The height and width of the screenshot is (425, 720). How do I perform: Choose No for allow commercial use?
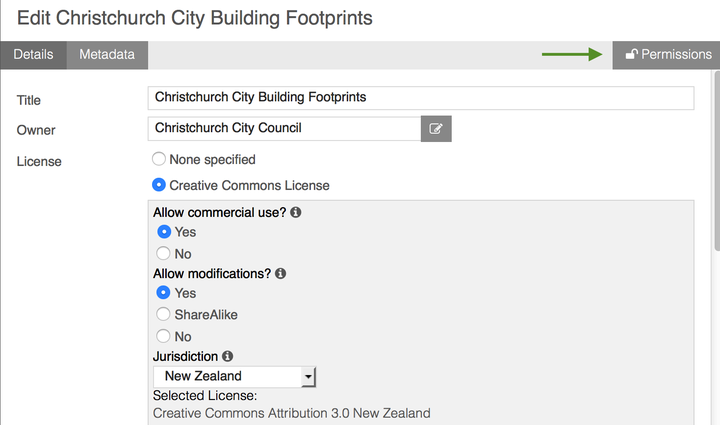click(x=163, y=253)
